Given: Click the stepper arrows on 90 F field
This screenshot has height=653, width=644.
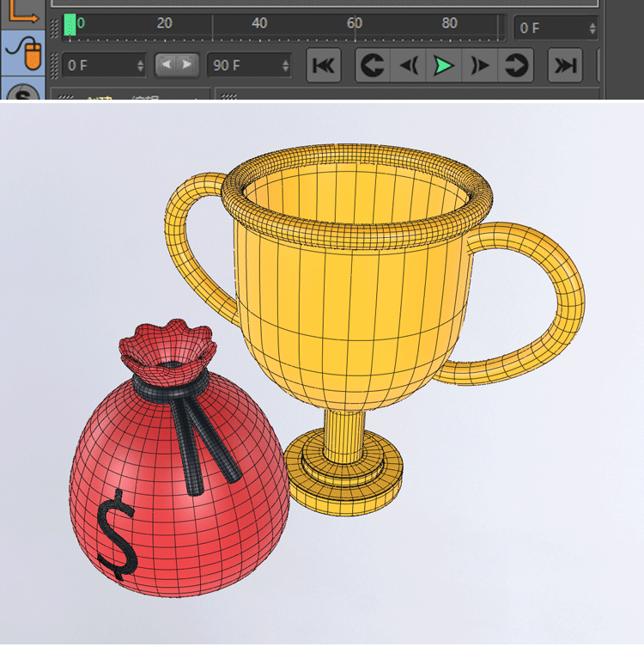Looking at the screenshot, I should (x=285, y=65).
